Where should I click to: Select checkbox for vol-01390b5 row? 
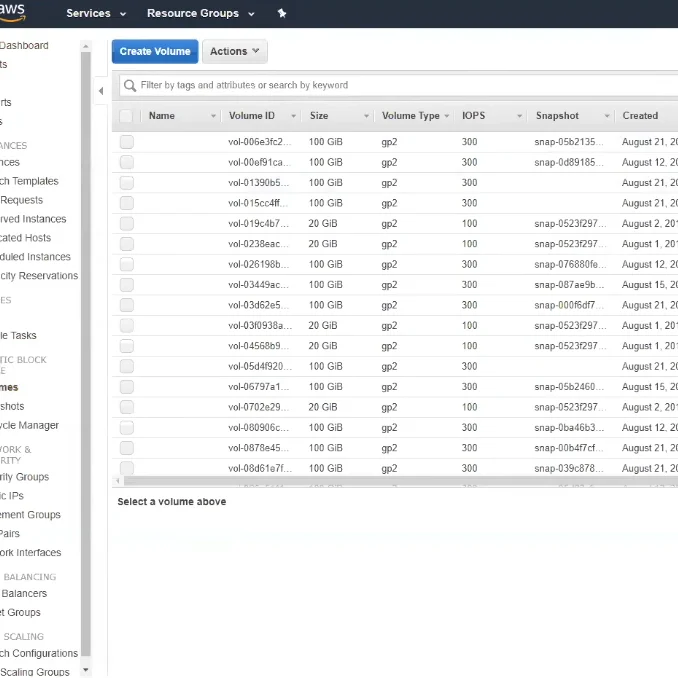tap(127, 182)
